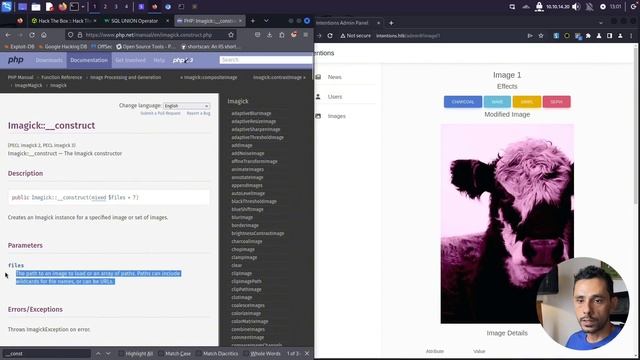Reload the php.net page in Firefox
640x360 pixels.
[x=32, y=36]
